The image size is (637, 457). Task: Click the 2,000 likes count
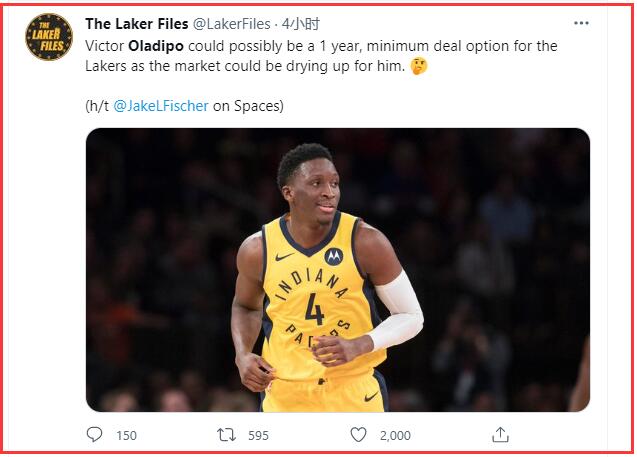[x=394, y=435]
